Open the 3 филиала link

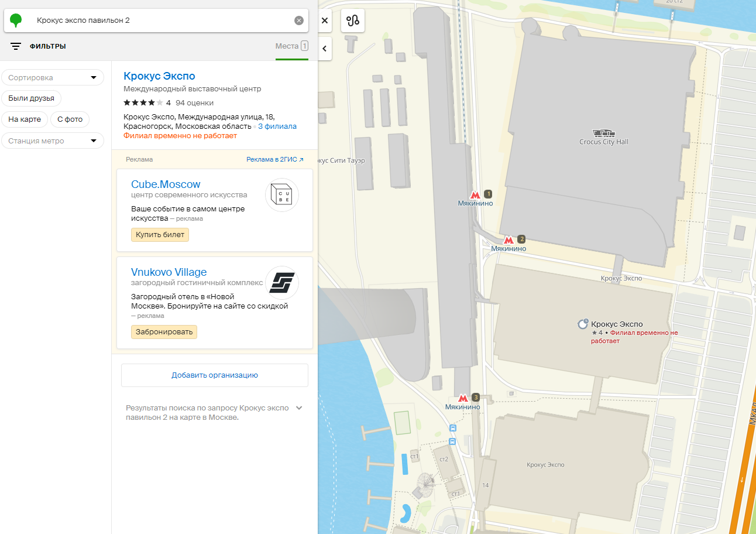pos(277,126)
